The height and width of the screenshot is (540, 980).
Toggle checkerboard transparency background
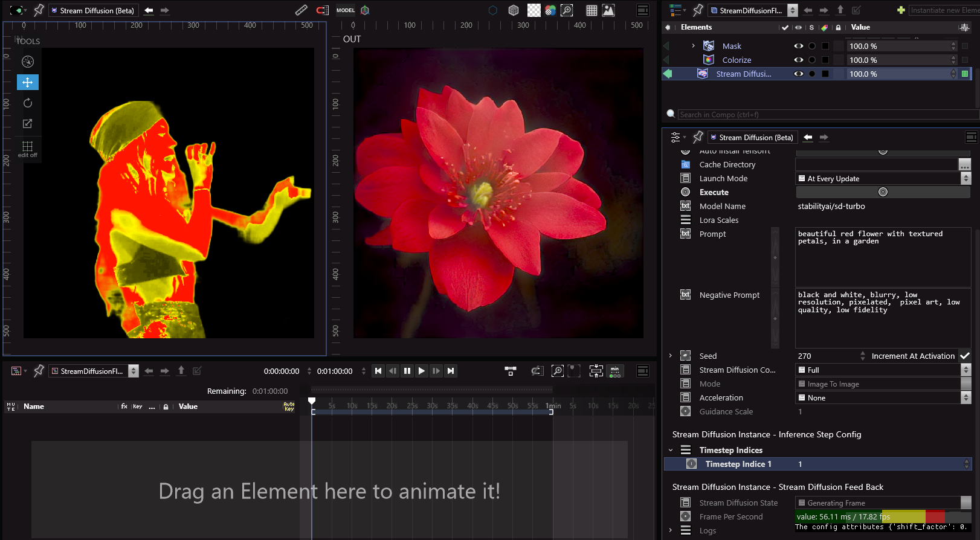coord(534,10)
